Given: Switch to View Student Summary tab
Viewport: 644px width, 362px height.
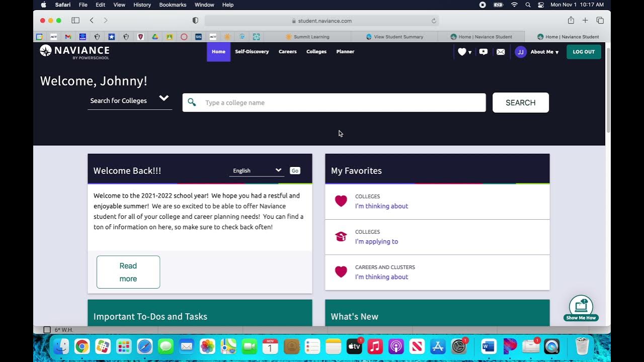Looking at the screenshot, I should pyautogui.click(x=394, y=37).
